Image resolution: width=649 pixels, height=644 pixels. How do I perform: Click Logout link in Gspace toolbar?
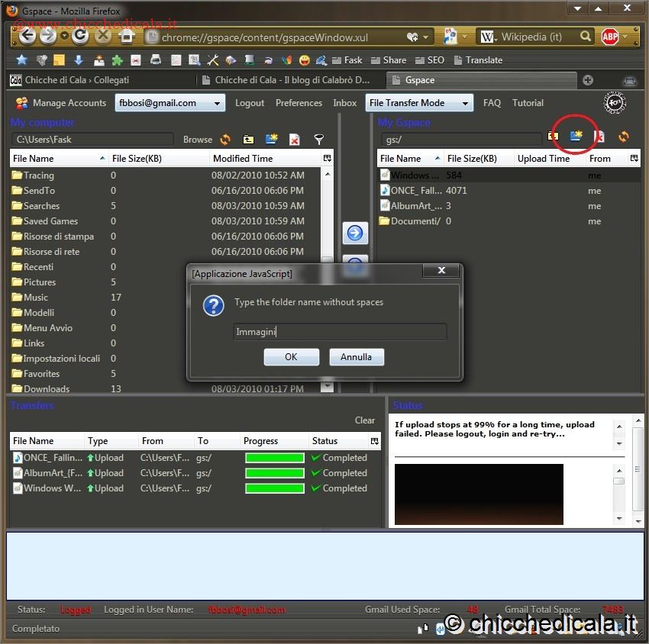pyautogui.click(x=250, y=103)
